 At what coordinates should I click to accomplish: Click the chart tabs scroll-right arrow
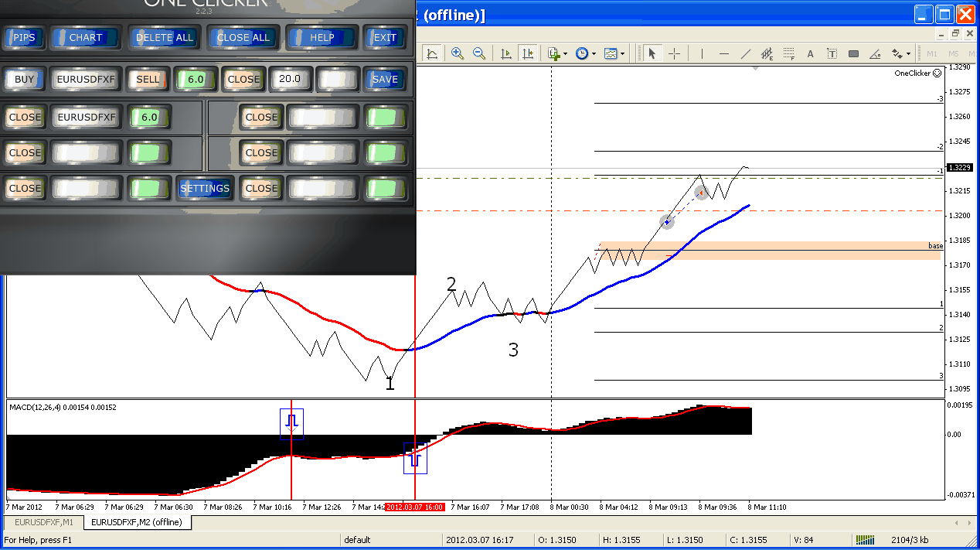click(968, 523)
